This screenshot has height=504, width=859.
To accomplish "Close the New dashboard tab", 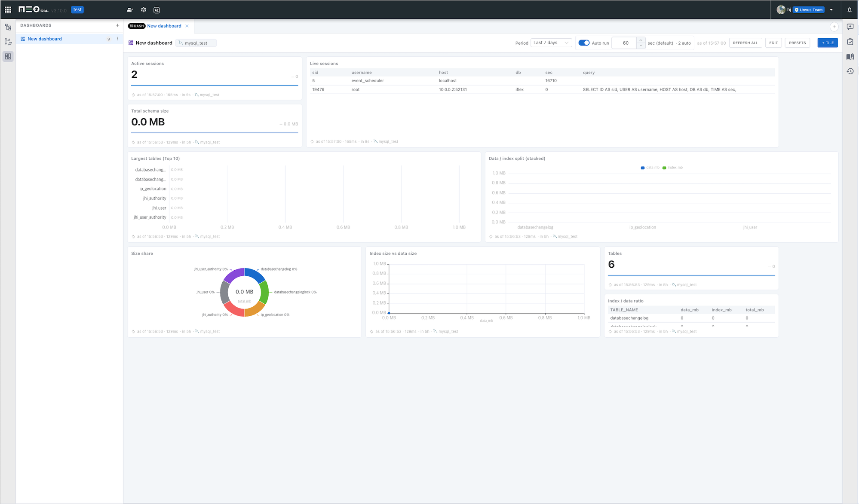I will [187, 26].
